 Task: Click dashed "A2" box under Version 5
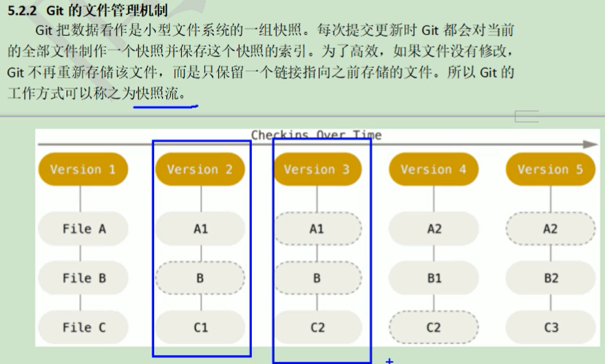[x=551, y=228]
